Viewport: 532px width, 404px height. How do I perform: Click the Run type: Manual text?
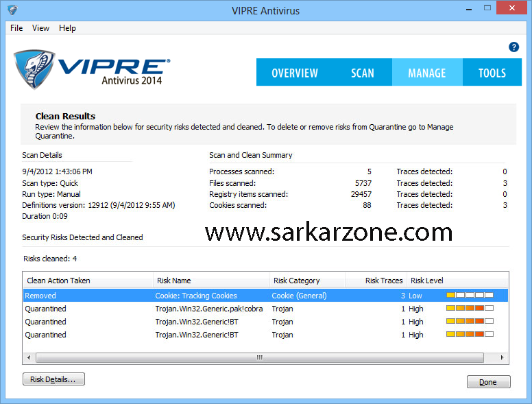click(51, 194)
